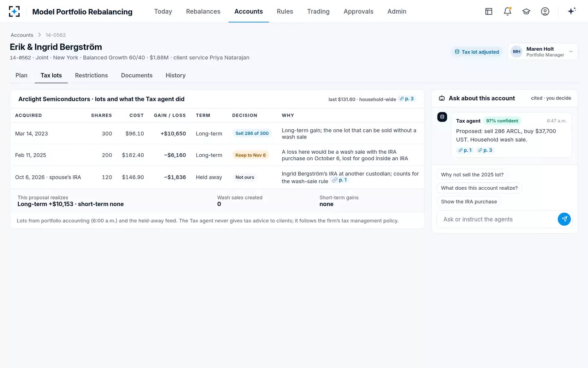
Task: Switch to the History tab
Action: 176,75
